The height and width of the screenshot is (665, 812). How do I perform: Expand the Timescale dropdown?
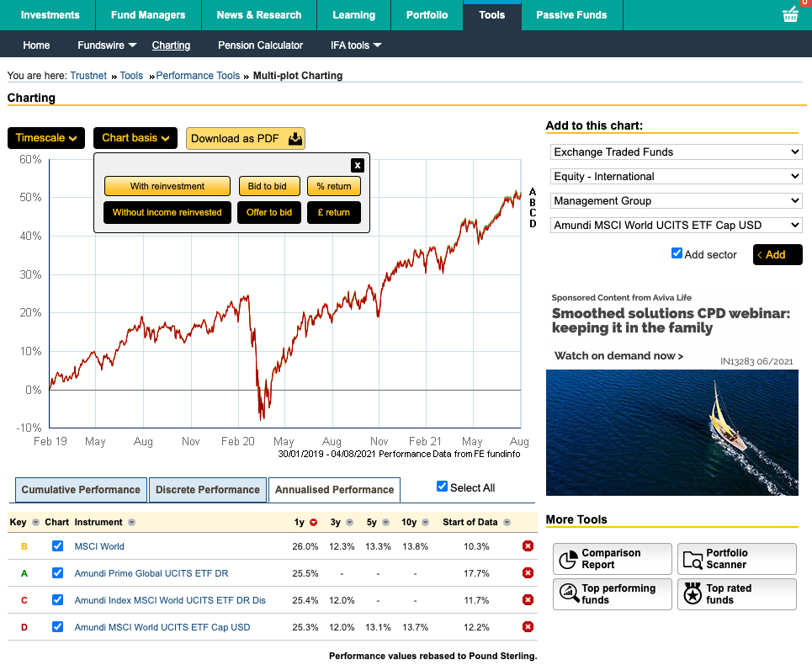[46, 138]
